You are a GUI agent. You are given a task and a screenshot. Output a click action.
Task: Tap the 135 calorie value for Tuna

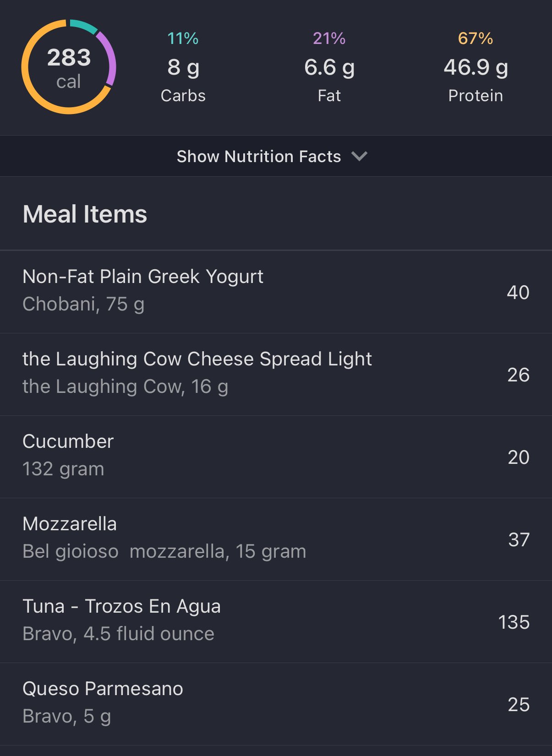coord(514,622)
